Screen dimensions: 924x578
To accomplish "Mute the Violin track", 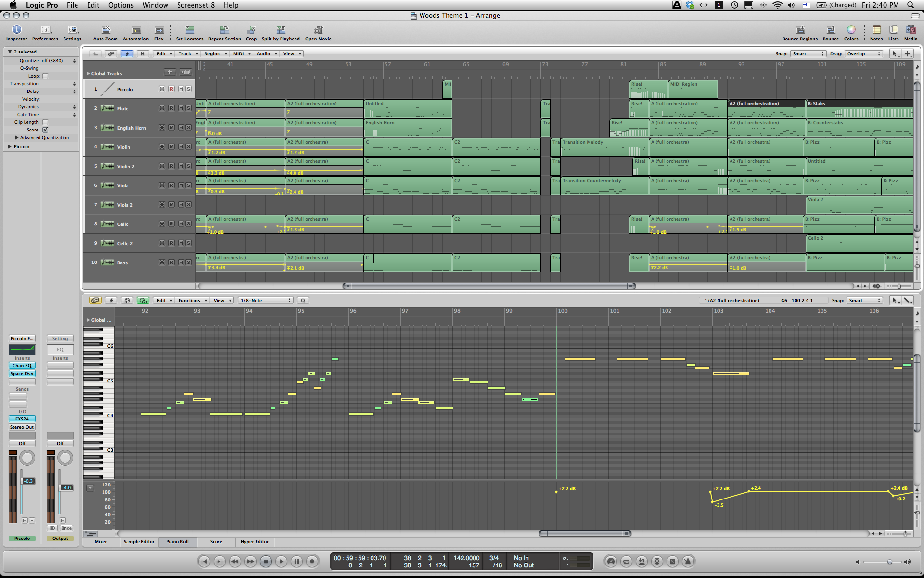I will click(x=181, y=147).
